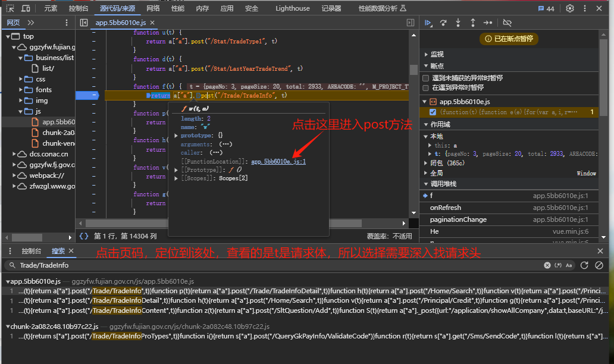Screen dimensions: 614x364
Task: Collapse the 调用堆栈 section
Action: tap(426, 184)
